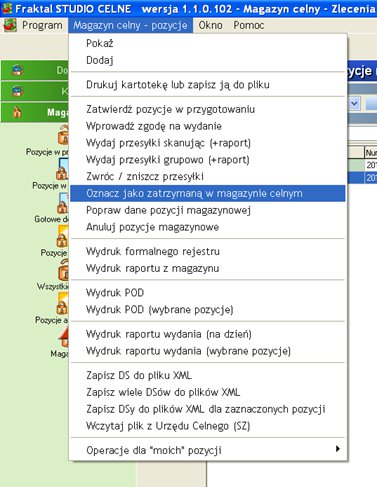Open the Pozycje anulowane padlock icon
This screenshot has width=377, height=487.
point(62,304)
